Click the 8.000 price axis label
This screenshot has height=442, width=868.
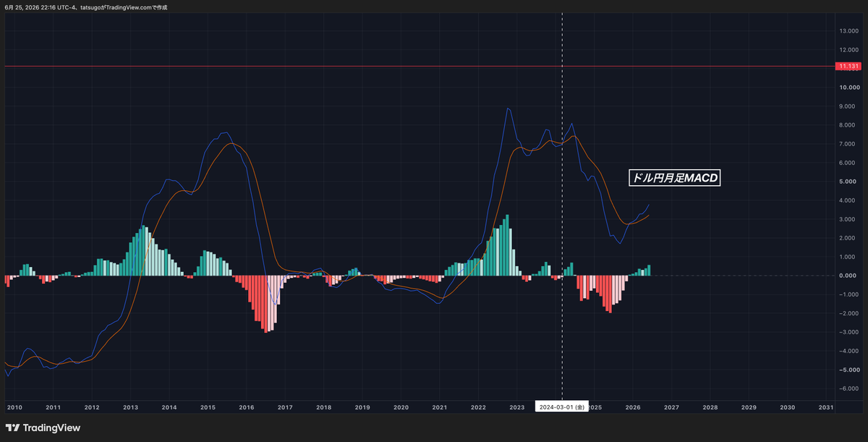click(x=848, y=124)
